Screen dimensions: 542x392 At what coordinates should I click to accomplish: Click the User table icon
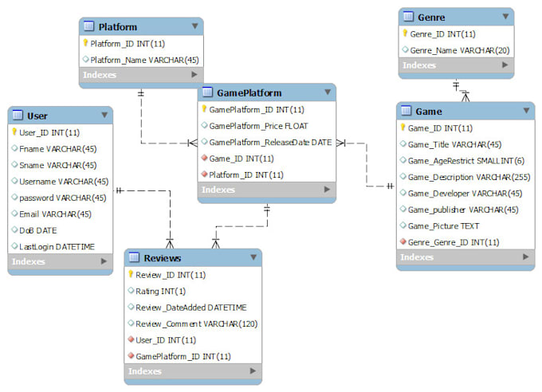point(18,115)
